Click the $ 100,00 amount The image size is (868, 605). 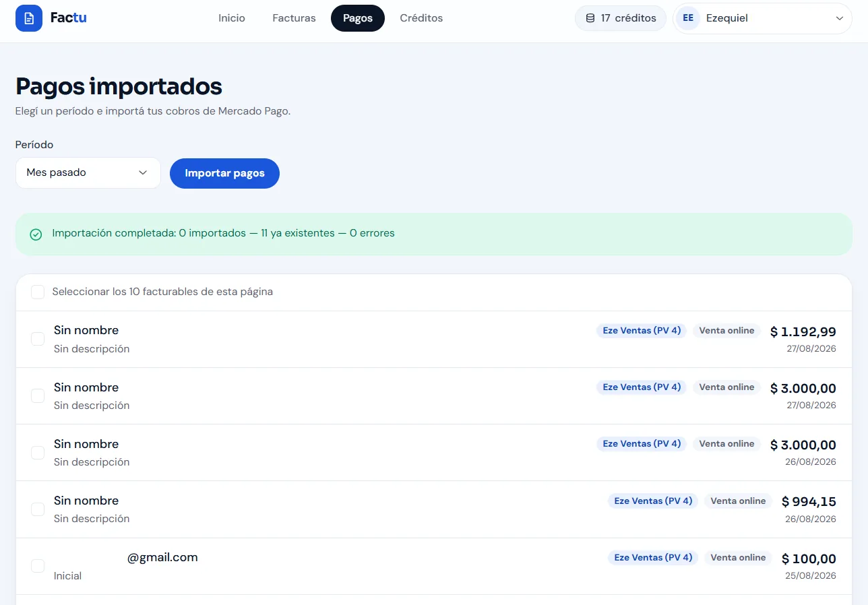click(809, 559)
